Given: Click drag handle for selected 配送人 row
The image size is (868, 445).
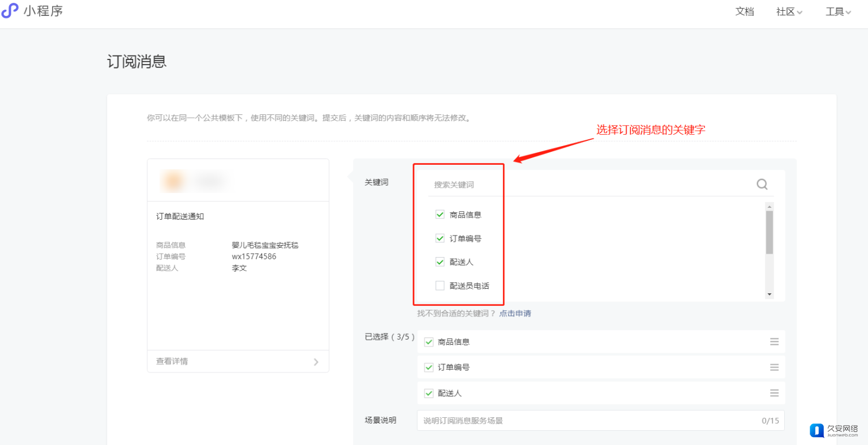Looking at the screenshot, I should pos(774,393).
